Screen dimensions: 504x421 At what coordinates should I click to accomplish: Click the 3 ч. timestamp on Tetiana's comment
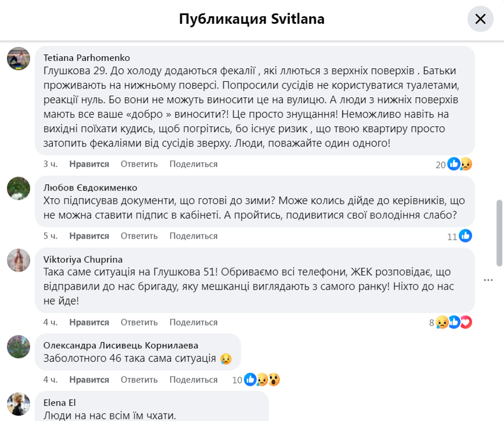(50, 164)
